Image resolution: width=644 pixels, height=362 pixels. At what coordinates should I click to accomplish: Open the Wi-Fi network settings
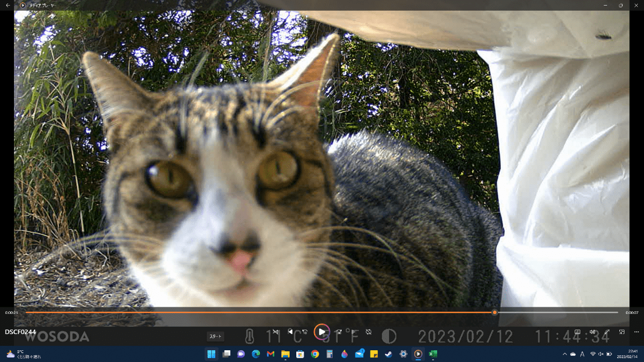tap(593, 354)
